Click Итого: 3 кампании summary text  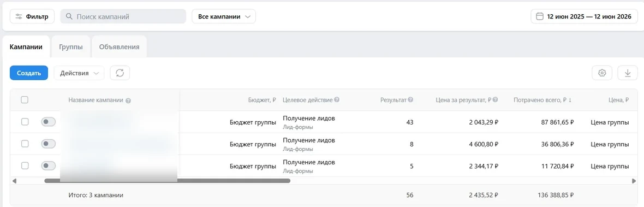coord(96,195)
